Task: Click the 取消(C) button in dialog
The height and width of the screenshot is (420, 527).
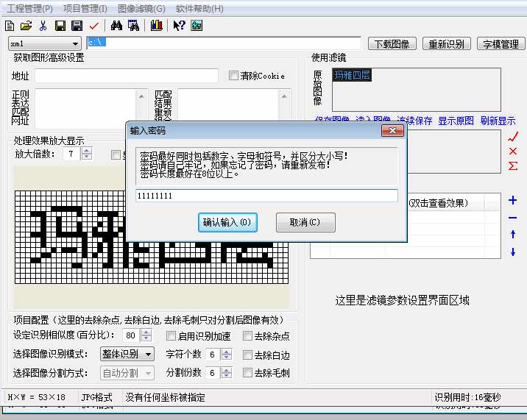Action: click(305, 222)
